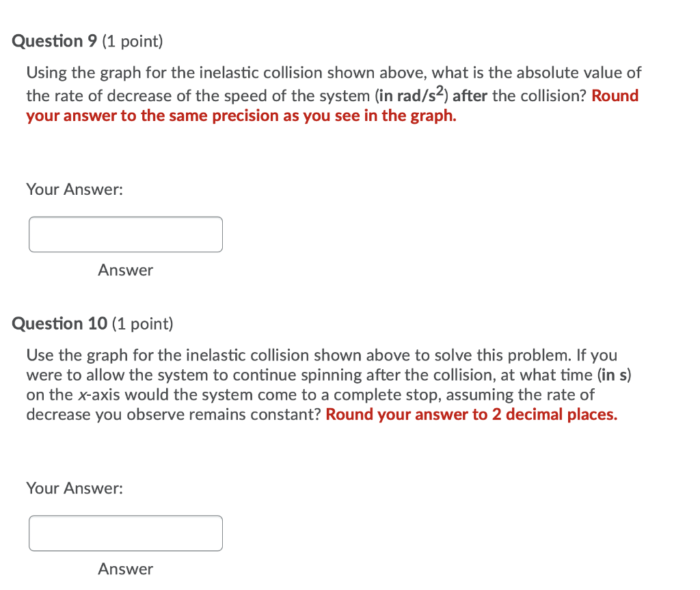The height and width of the screenshot is (590, 700).
Task: Click the Your Answer label for Question 9
Action: point(75,189)
